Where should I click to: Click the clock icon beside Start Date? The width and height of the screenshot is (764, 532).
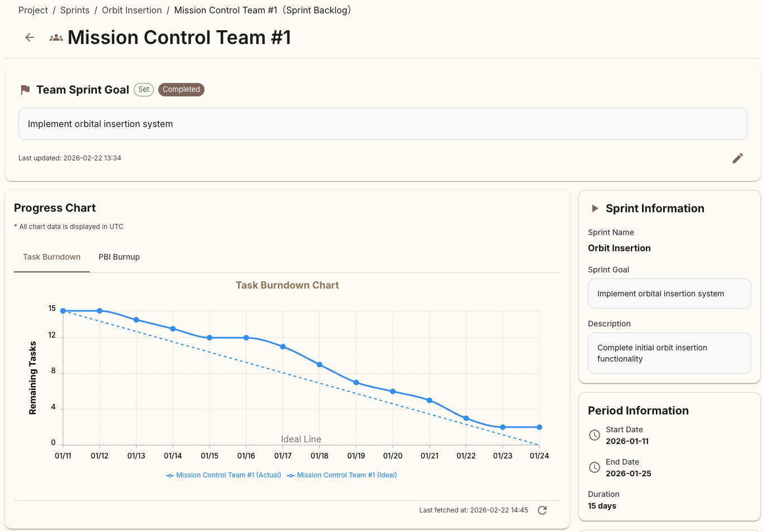point(594,435)
